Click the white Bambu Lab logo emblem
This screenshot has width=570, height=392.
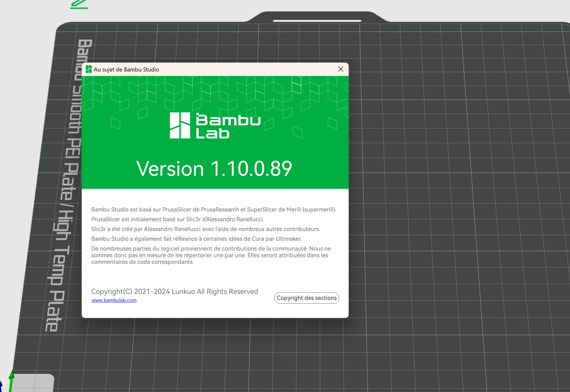[180, 125]
